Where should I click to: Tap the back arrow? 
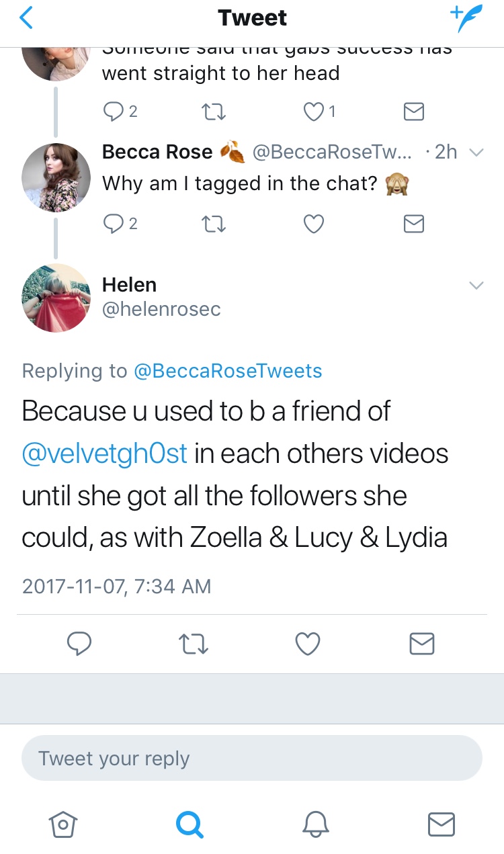click(26, 18)
